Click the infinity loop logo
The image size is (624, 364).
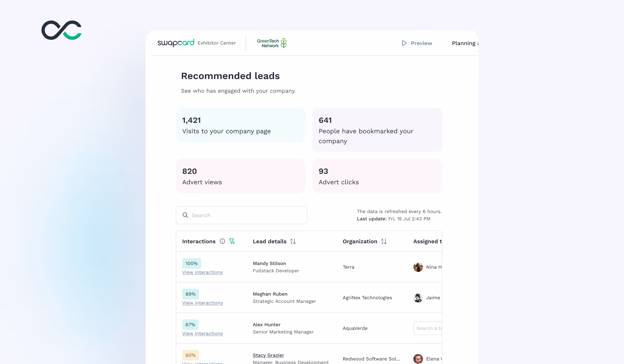coord(61,30)
